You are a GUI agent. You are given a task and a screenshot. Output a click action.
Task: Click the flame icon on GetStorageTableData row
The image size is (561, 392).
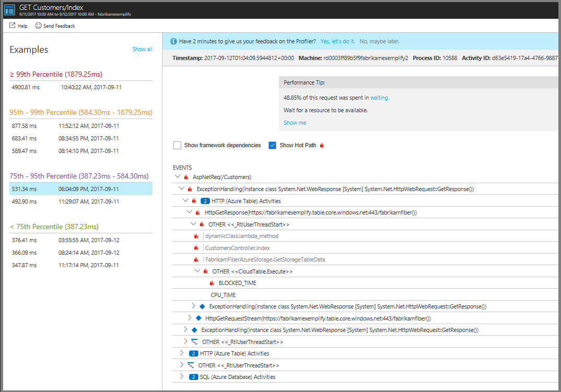click(196, 259)
